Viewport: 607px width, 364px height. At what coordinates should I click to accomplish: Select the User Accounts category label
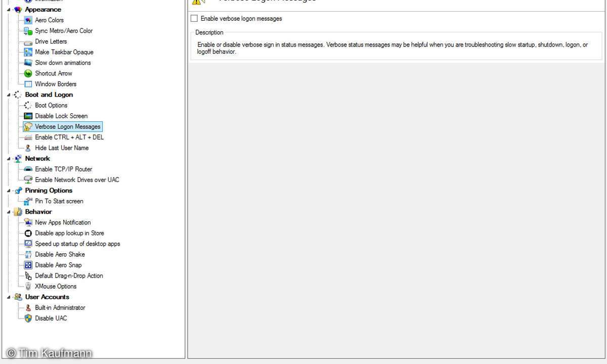coord(47,297)
